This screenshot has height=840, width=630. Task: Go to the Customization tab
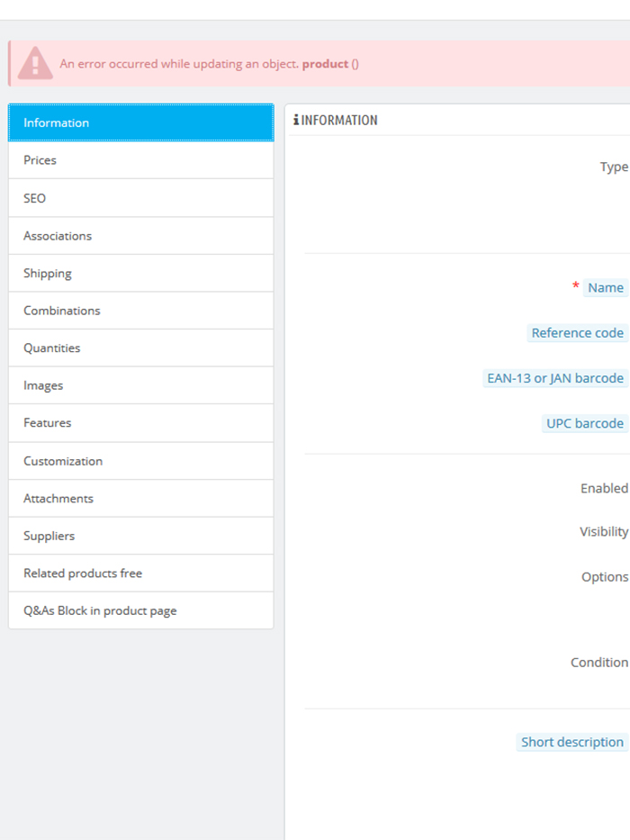pos(141,461)
